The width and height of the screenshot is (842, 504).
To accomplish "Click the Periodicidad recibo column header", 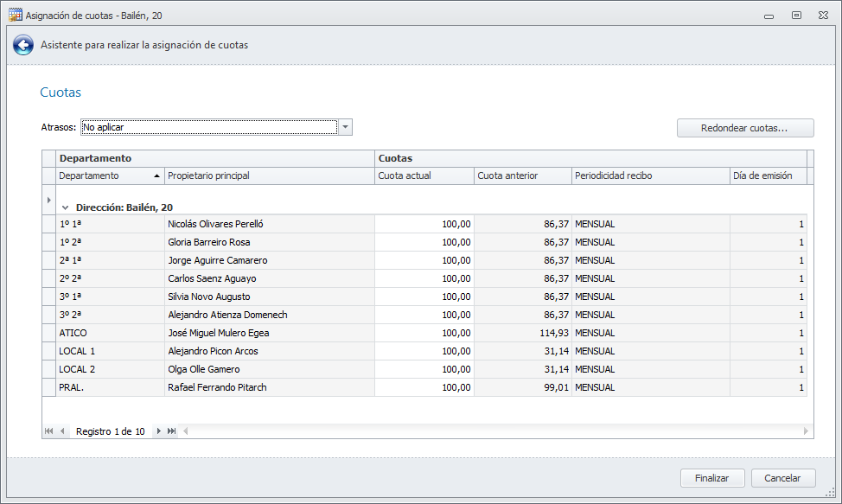I will pyautogui.click(x=648, y=176).
